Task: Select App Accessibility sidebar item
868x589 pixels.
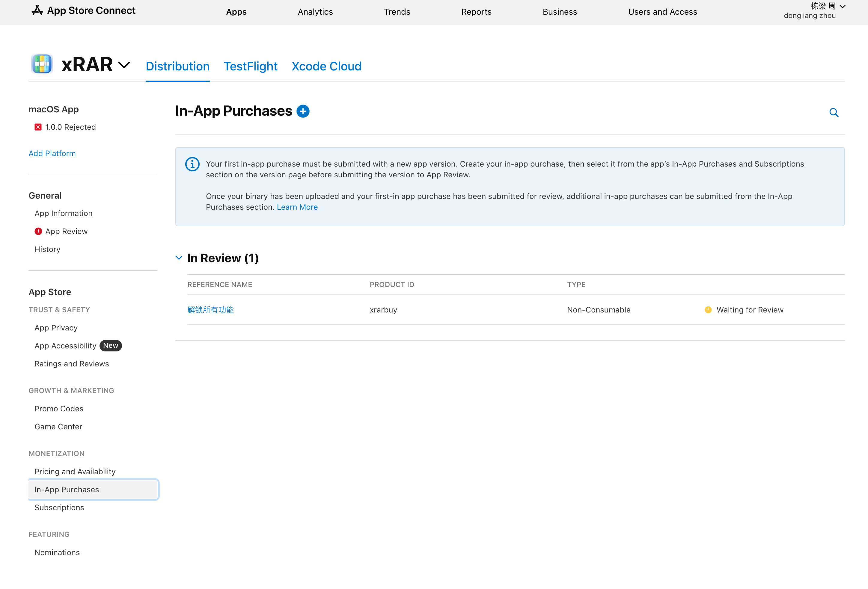Action: [65, 346]
